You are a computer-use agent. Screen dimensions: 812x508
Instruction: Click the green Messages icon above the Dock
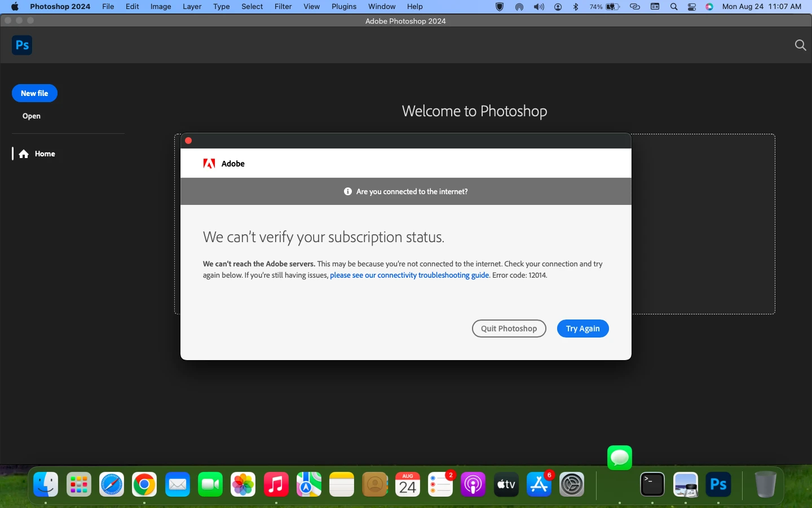[x=620, y=458]
